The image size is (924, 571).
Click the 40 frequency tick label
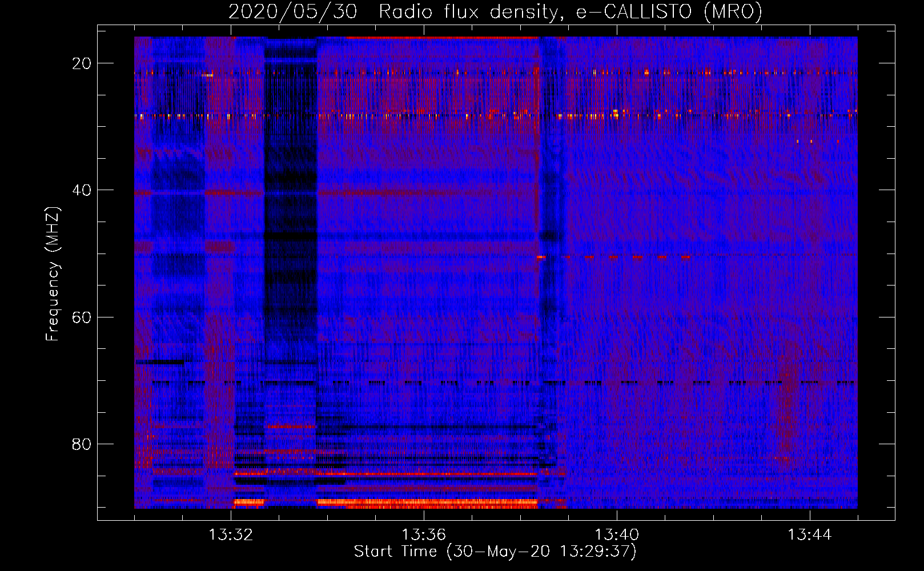(82, 190)
